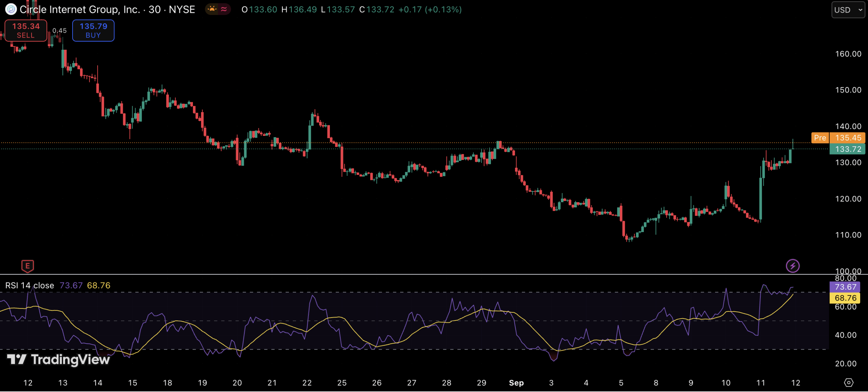
Task: Click the 25 date label on time axis
Action: (342, 383)
